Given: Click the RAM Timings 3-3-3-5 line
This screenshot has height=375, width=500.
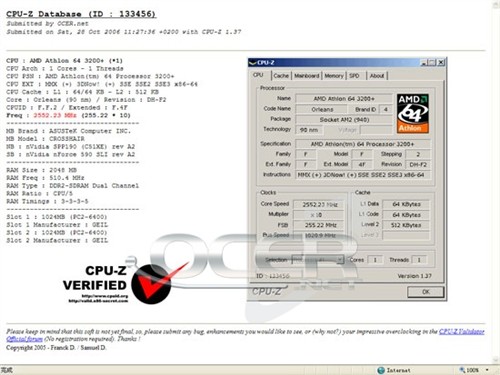Looking at the screenshot, I should pyautogui.click(x=47, y=201).
